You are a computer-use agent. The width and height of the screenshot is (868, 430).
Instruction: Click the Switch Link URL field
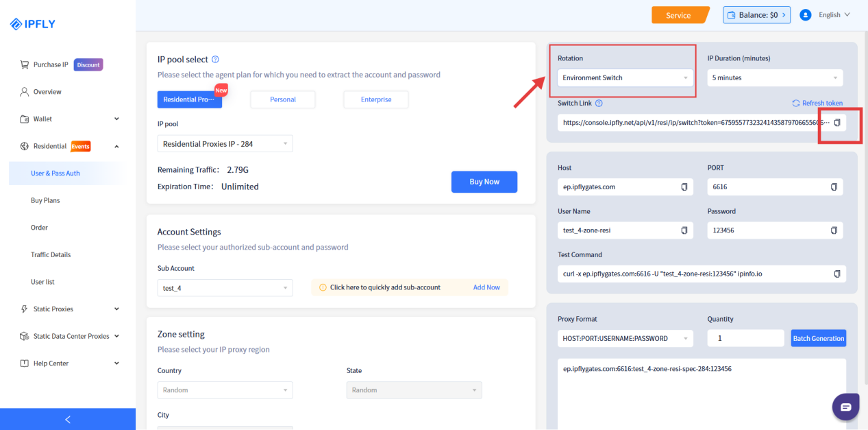tap(702, 123)
